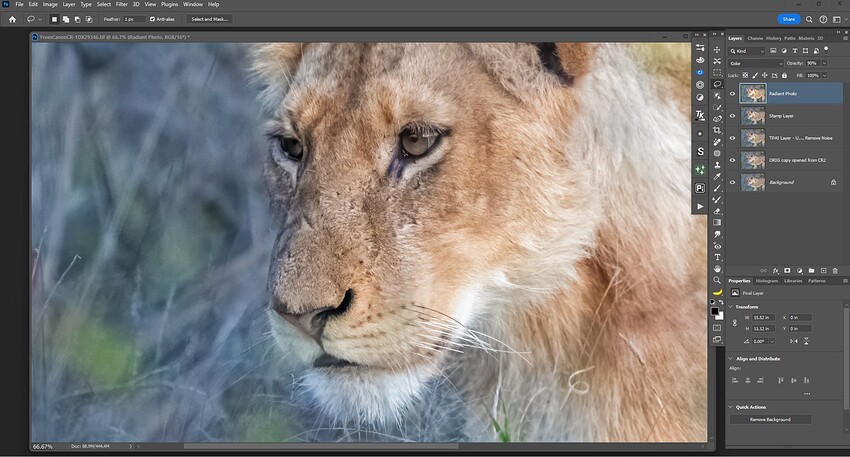Click the more align options ellipsis
850x457 pixels.
(807, 394)
